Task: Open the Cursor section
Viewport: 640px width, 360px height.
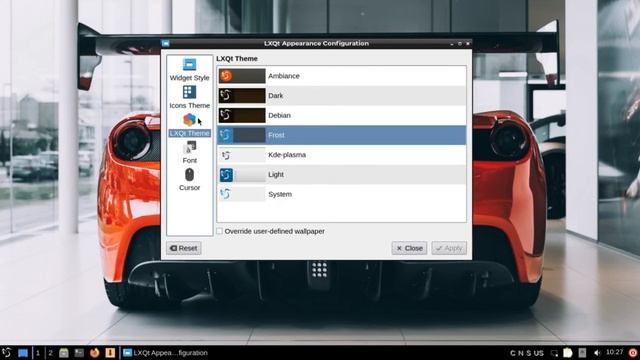Action: click(x=189, y=180)
